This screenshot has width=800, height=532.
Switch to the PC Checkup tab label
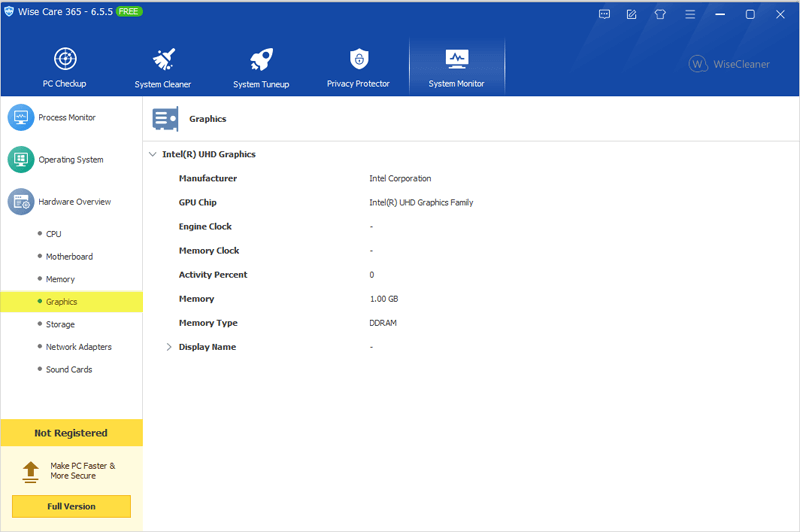(x=64, y=84)
